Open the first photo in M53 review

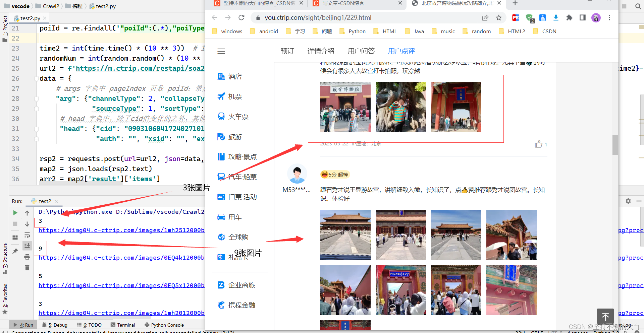click(x=345, y=235)
